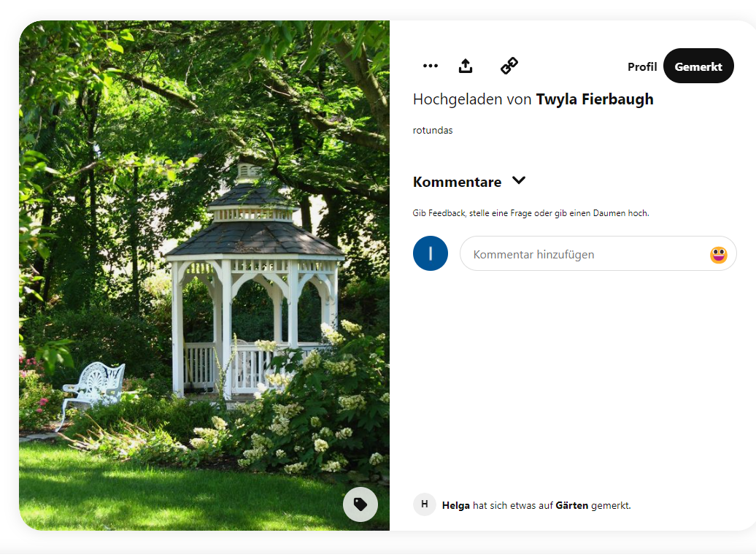The width and height of the screenshot is (756, 557).
Task: Open Helga's avatar with letter H
Action: point(424,504)
